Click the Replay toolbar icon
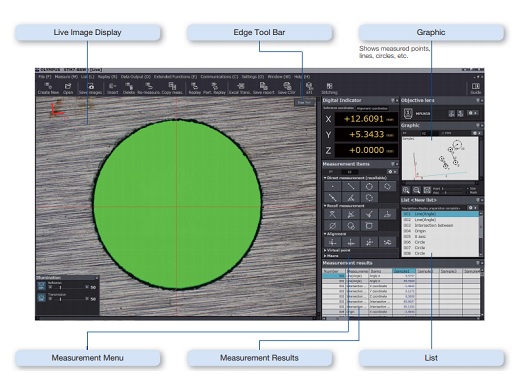This screenshot has height=390, width=520. coord(194,88)
